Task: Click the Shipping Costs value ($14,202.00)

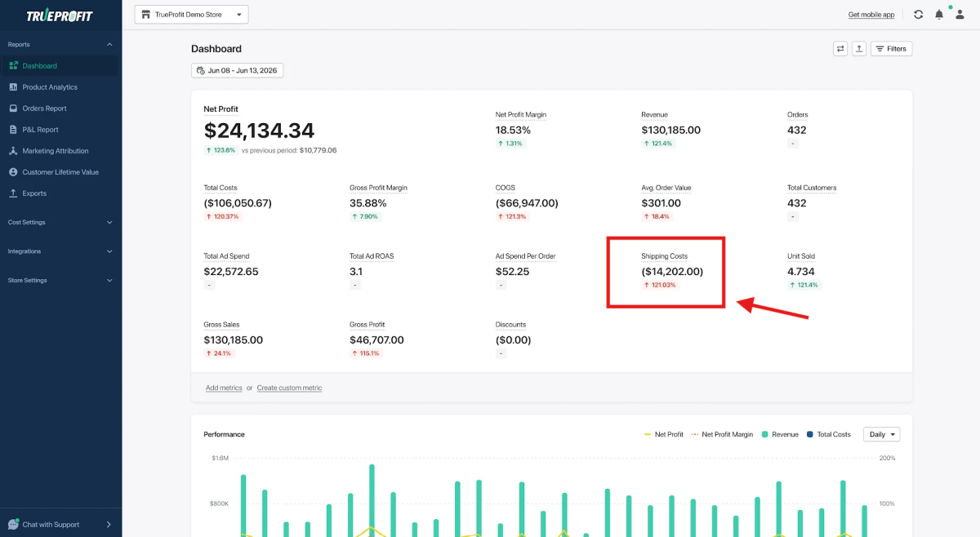Action: 672,272
